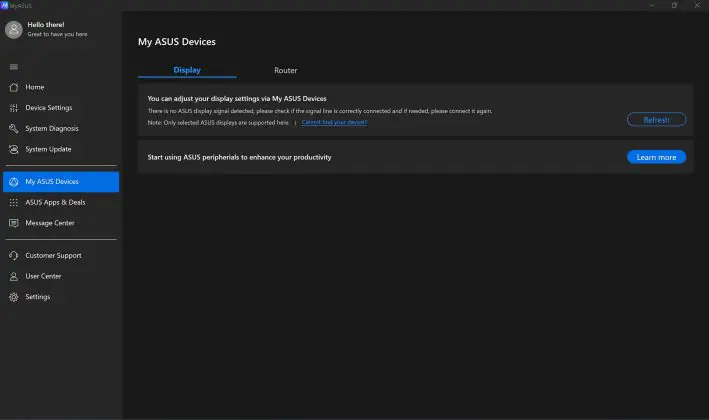The height and width of the screenshot is (420, 709).
Task: Click the user avatar icon
Action: point(14,30)
